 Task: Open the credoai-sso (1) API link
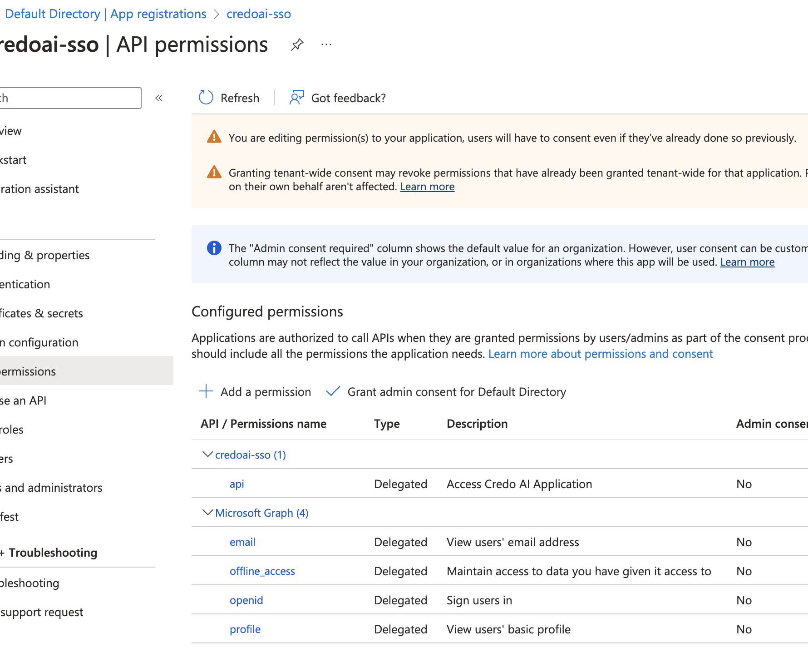pos(251,455)
